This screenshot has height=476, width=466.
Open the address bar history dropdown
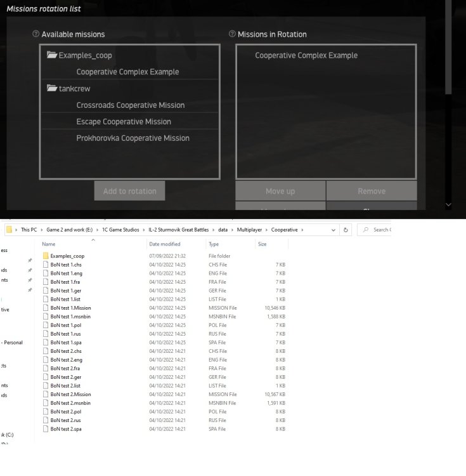(x=333, y=230)
